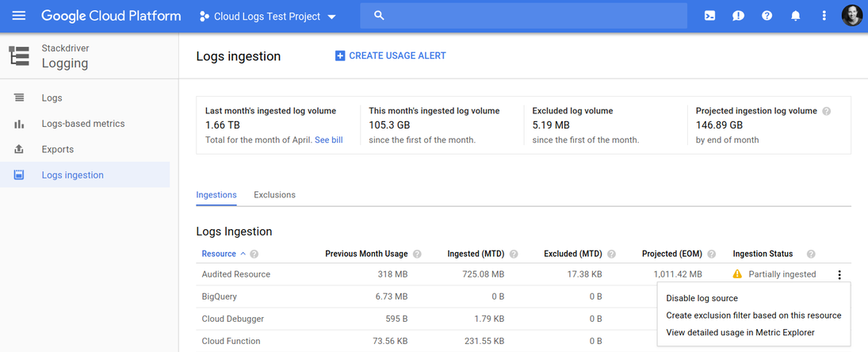The width and height of the screenshot is (868, 352).
Task: Click the Stackdriver Logging product icon
Action: click(x=19, y=56)
